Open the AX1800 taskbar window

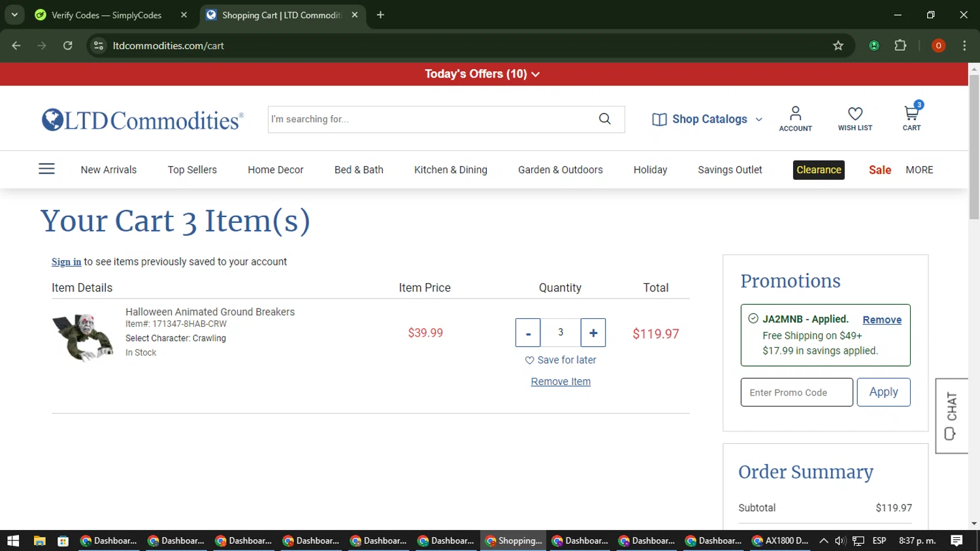coord(780,541)
